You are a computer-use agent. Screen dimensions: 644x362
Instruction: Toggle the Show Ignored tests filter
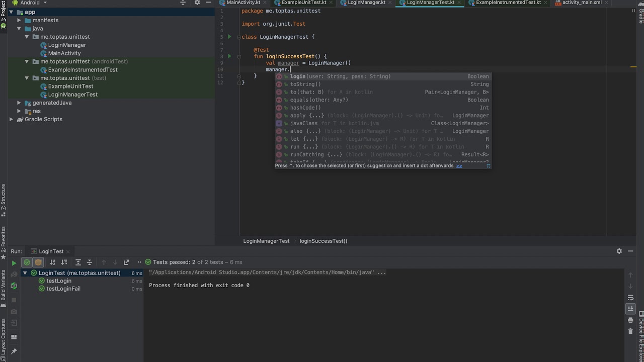click(38, 262)
